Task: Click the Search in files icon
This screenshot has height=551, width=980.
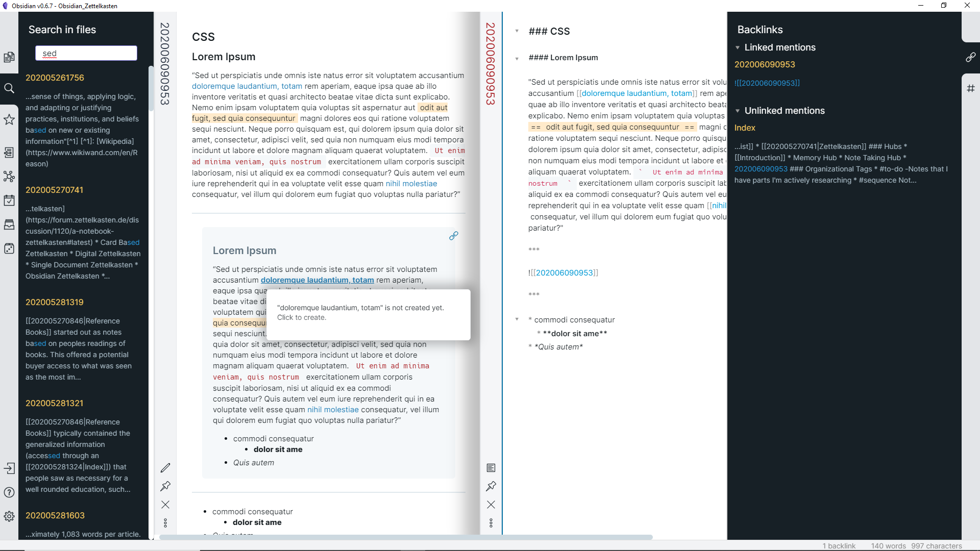Action: pos(9,88)
